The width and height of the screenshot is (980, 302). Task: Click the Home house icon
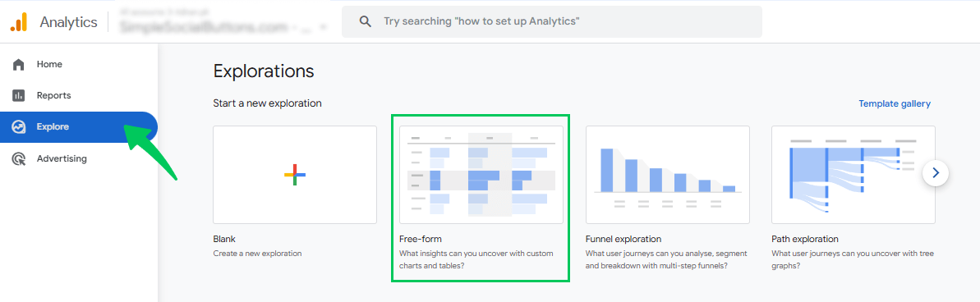tap(19, 64)
